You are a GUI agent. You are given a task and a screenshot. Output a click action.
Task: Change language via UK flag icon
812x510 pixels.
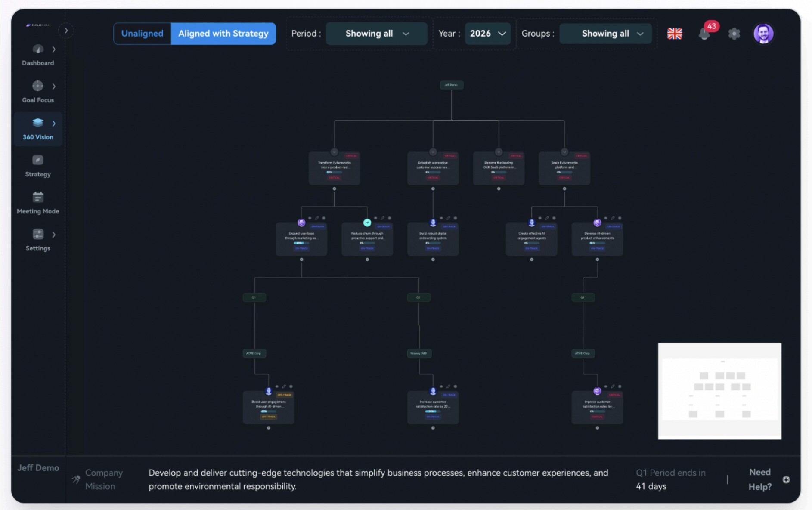[675, 34]
